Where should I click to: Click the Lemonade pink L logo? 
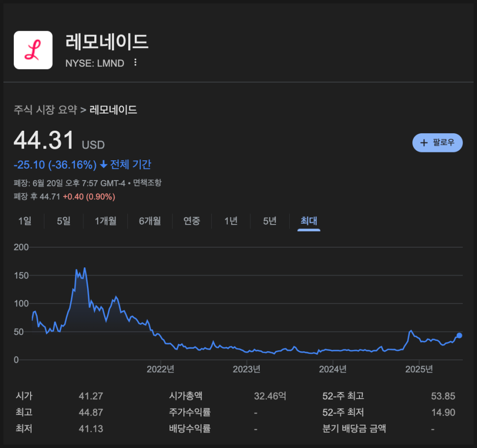point(33,50)
